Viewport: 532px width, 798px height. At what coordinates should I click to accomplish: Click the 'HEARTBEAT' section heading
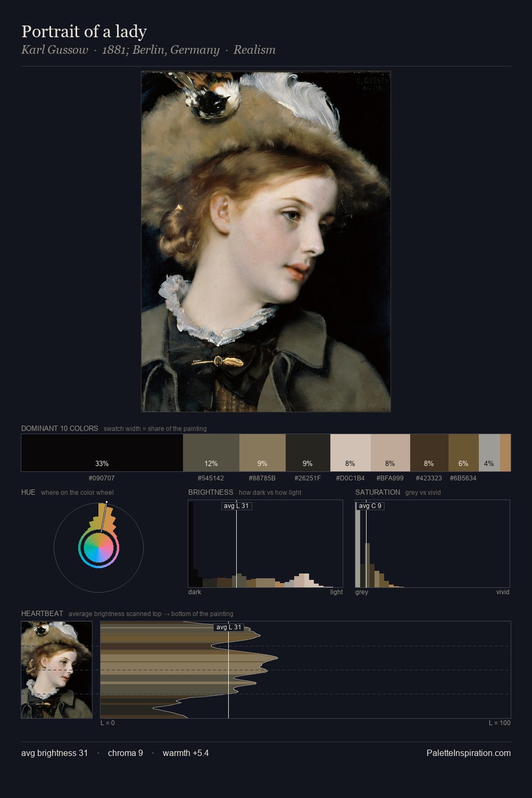point(42,613)
